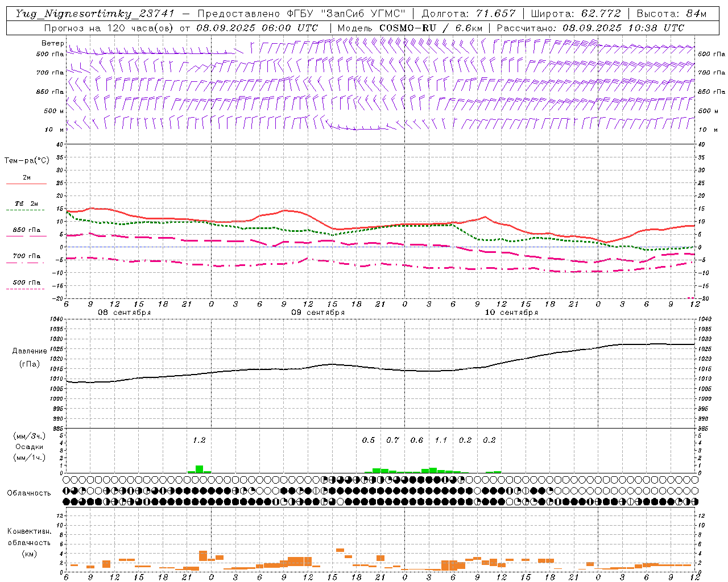Click the 0.6 precipitation amount value
The image size is (728, 582).
(x=417, y=440)
